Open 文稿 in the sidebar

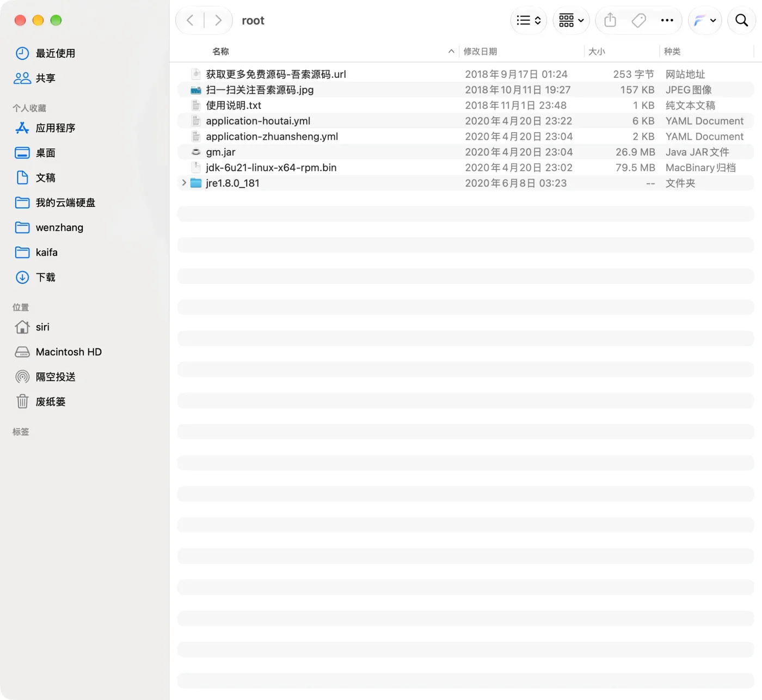click(x=46, y=178)
